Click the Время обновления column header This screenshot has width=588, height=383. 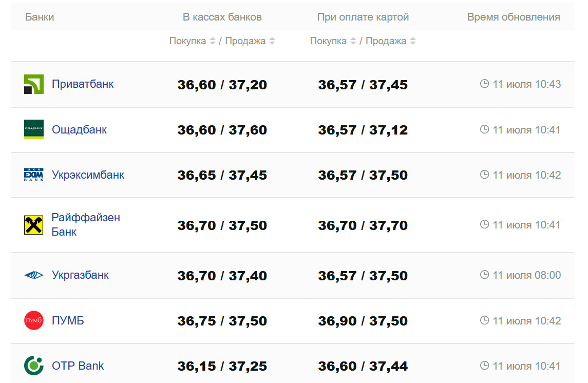[513, 17]
